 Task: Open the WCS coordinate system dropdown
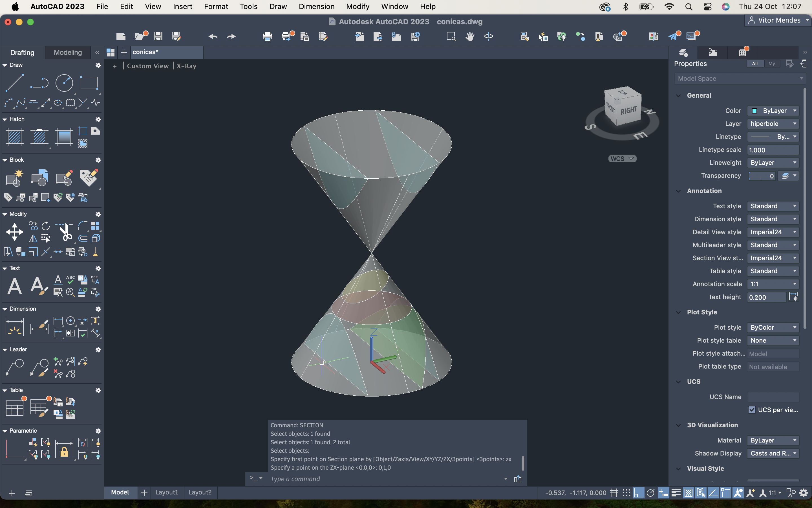[x=622, y=159]
